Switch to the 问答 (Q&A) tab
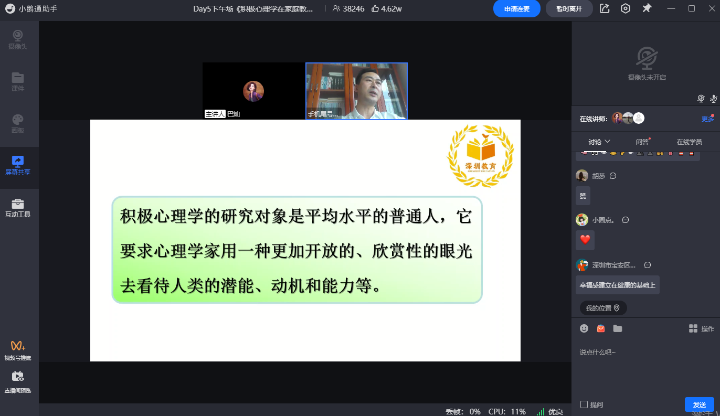This screenshot has height=416, width=720. coord(642,141)
